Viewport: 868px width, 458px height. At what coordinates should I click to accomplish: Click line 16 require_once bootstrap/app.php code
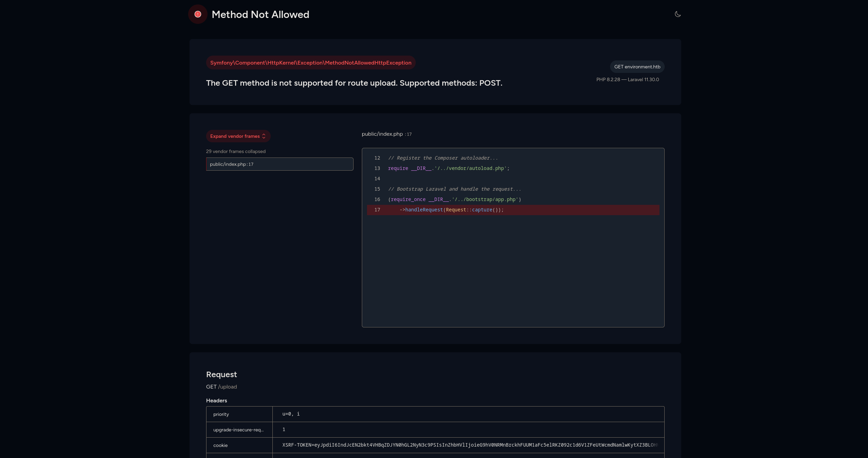click(454, 199)
